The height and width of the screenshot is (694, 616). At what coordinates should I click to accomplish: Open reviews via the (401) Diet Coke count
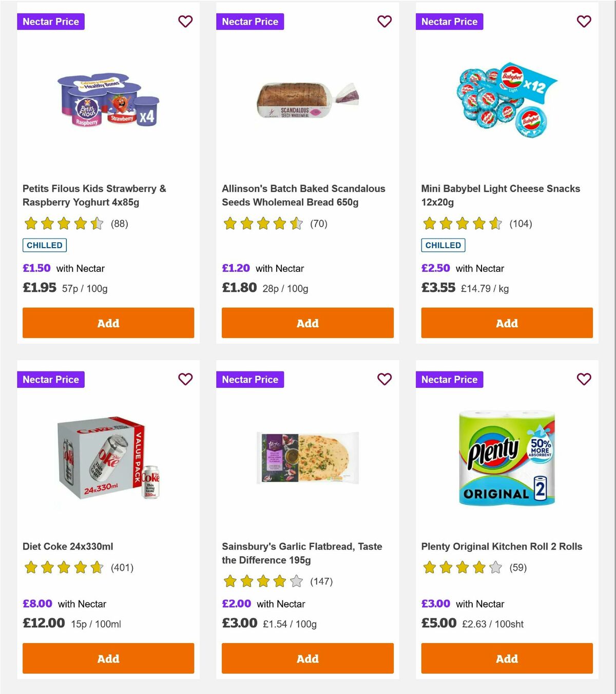pyautogui.click(x=123, y=568)
